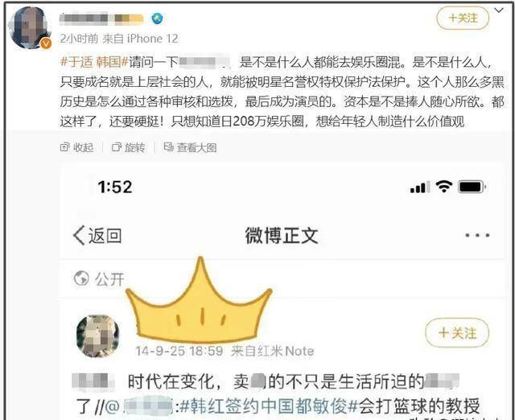The width and height of the screenshot is (515, 420).
Task: Open the #于适 韩国# hashtag topic
Action: (x=94, y=62)
